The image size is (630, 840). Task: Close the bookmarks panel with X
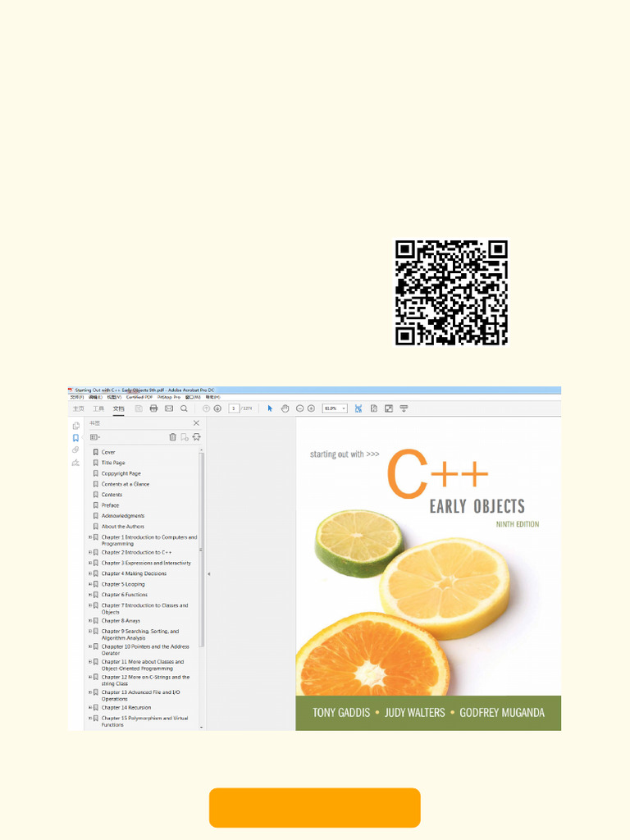pos(196,423)
